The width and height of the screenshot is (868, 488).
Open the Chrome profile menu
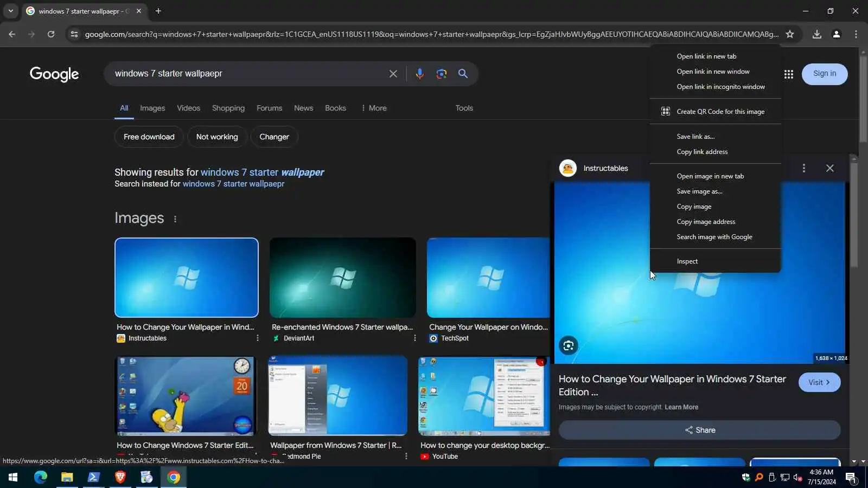836,34
